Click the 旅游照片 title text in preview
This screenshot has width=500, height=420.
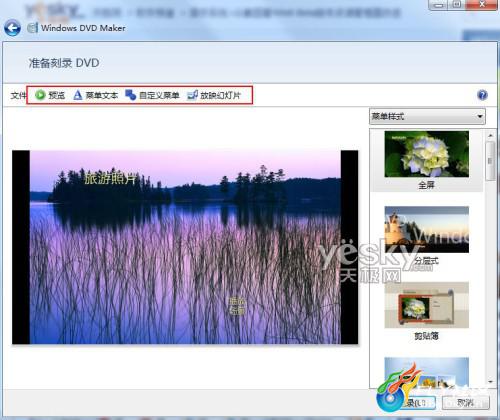pyautogui.click(x=110, y=178)
